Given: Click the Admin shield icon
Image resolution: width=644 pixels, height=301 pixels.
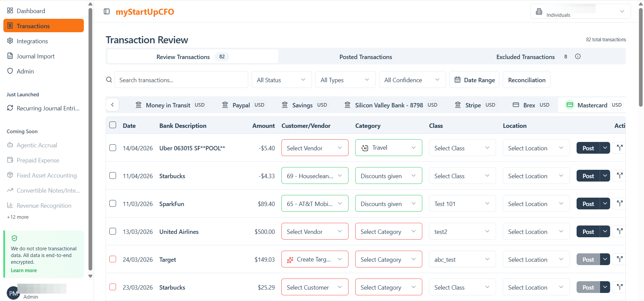Looking at the screenshot, I should point(10,71).
